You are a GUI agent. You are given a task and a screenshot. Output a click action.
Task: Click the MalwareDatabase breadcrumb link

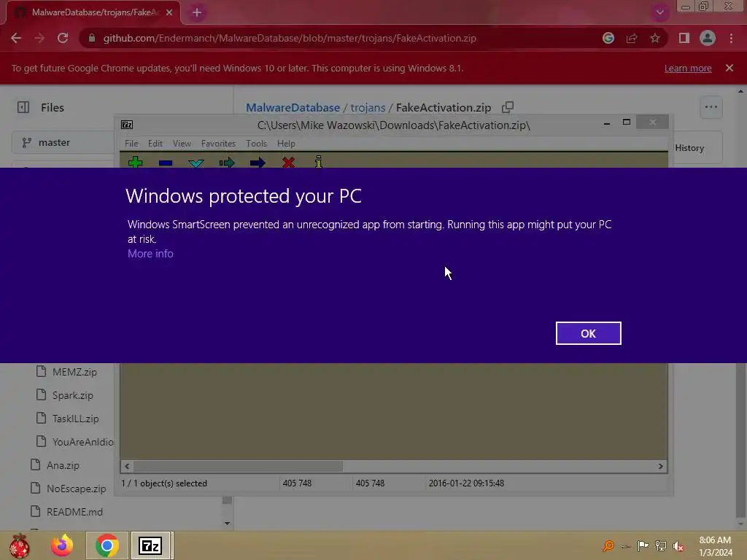point(293,108)
